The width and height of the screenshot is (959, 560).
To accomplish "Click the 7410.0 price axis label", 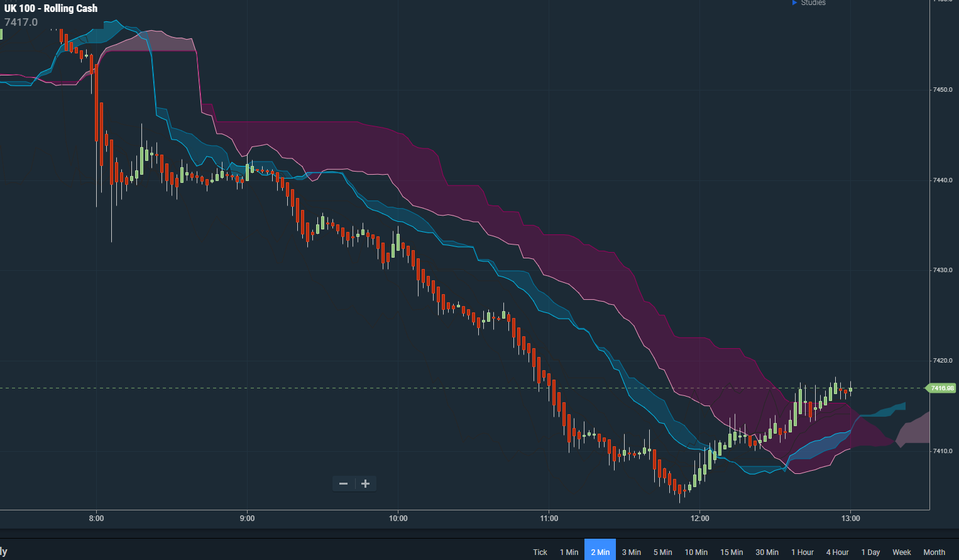I will click(x=942, y=451).
